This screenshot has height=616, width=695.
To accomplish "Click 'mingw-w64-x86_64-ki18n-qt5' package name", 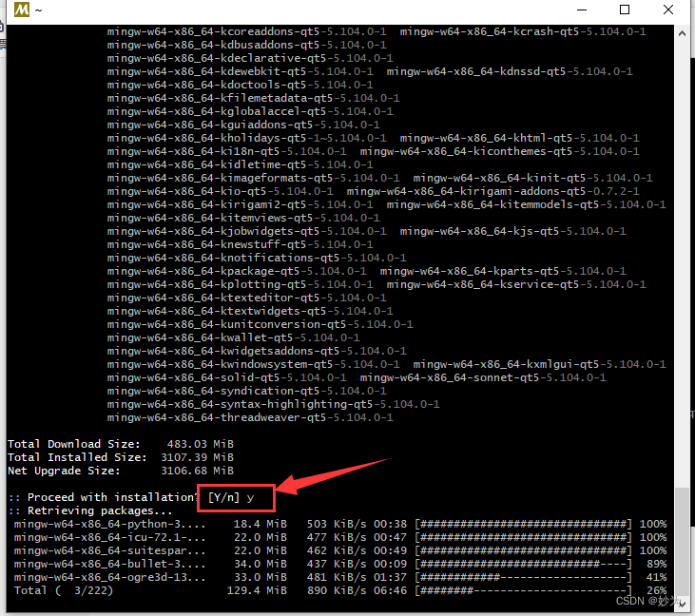I will pos(193,151).
